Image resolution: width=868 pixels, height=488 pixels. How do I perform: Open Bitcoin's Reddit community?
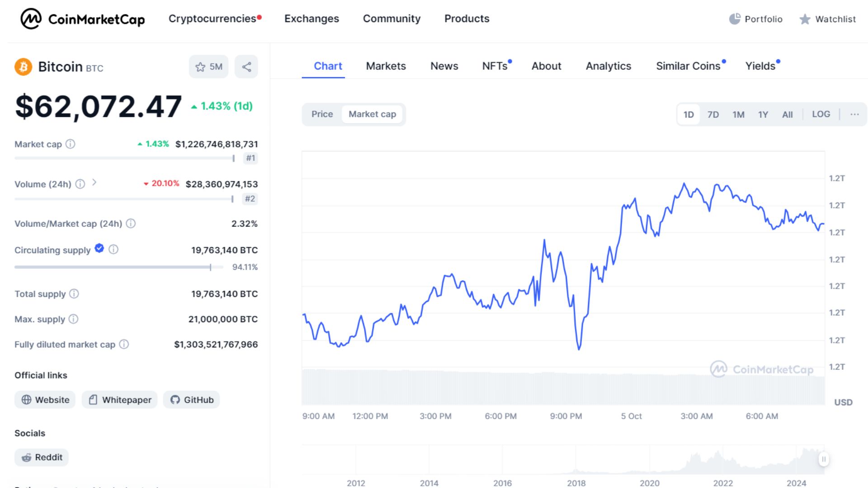(41, 457)
